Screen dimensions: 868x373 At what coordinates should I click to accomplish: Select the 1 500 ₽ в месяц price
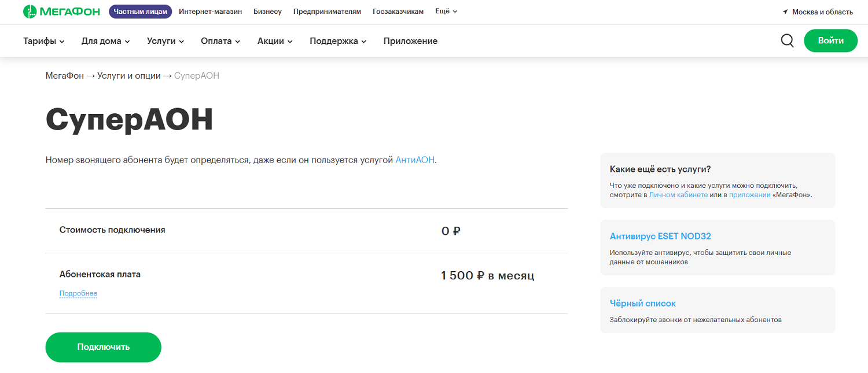488,276
